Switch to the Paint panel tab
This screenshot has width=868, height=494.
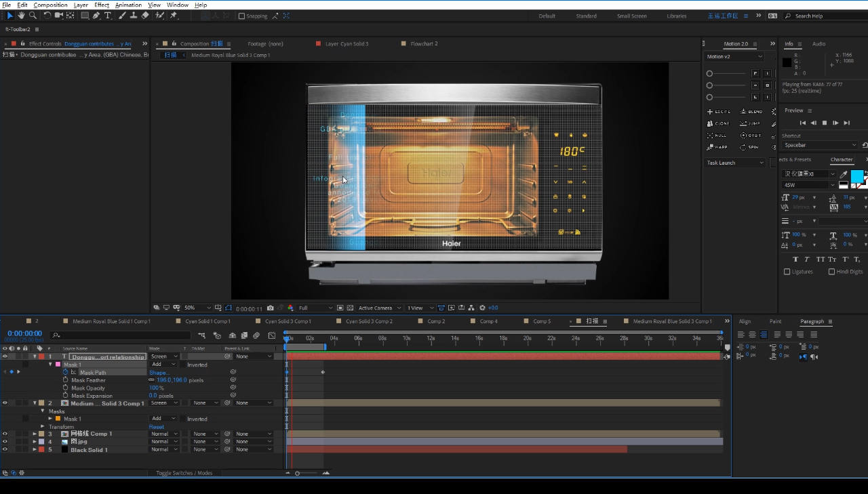(775, 321)
